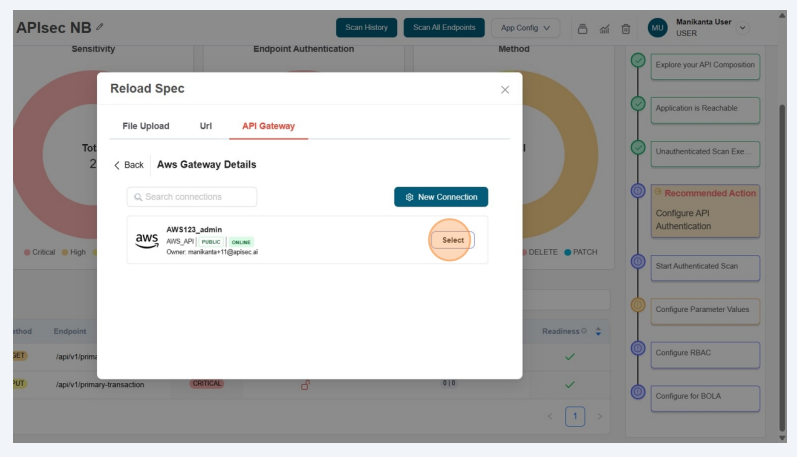797x457 pixels.
Task: Click the pencil icon beside APIsec NB
Action: (99, 28)
